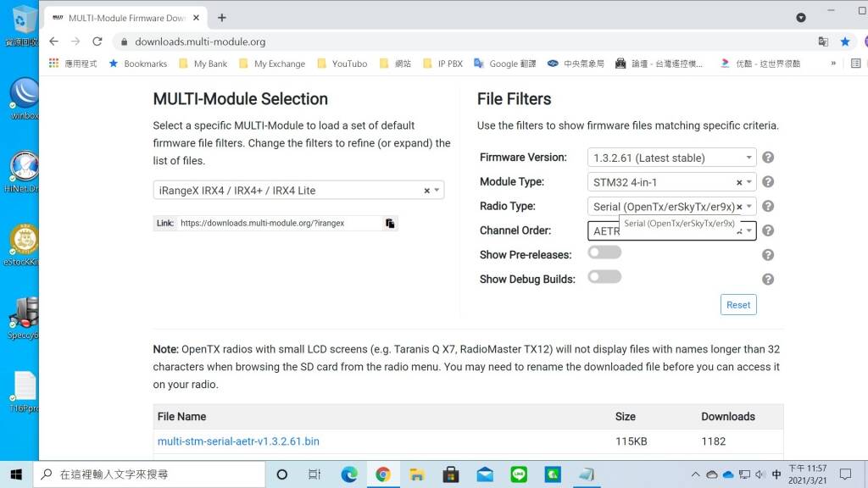Open the 中央氣象局 bookmark

pos(576,64)
